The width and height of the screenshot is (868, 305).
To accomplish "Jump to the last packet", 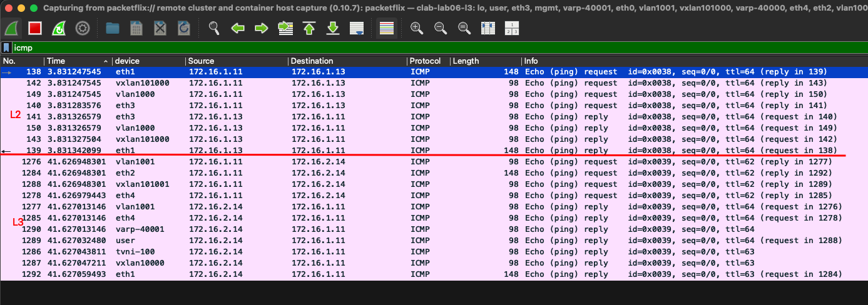I will (x=332, y=28).
